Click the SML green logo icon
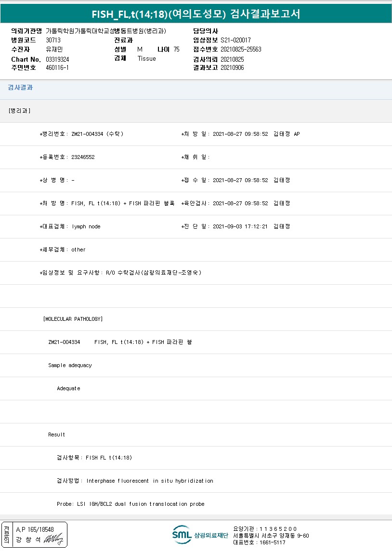The image size is (392, 553). pyautogui.click(x=182, y=535)
